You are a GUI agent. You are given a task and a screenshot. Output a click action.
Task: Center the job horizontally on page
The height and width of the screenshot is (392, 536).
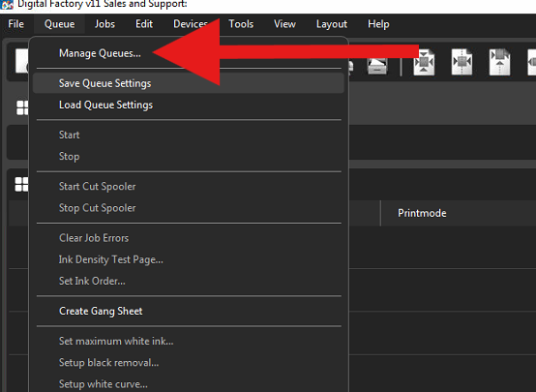coord(462,62)
